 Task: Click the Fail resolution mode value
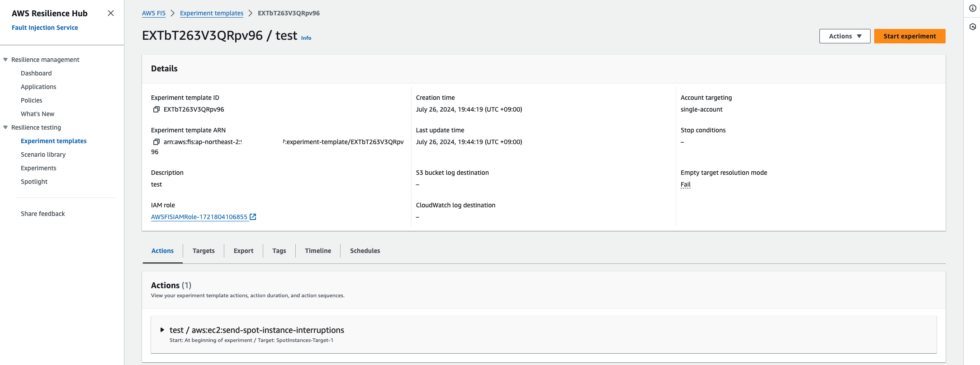click(x=686, y=184)
